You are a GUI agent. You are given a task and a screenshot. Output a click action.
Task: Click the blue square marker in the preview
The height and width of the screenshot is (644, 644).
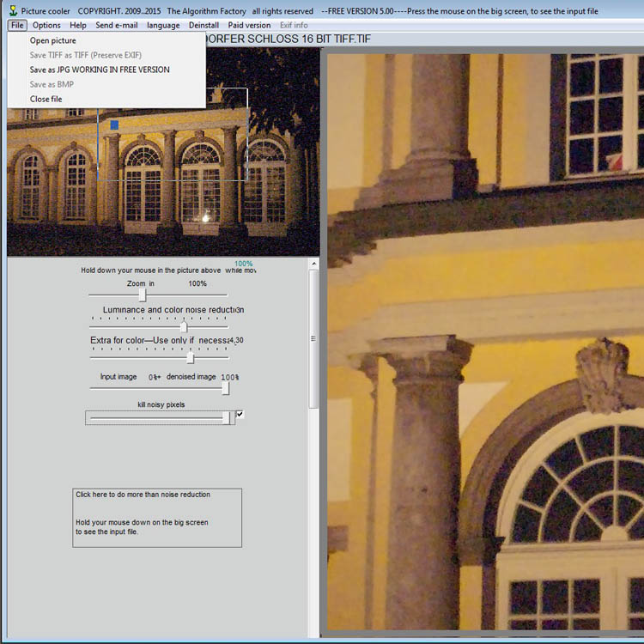coord(114,125)
